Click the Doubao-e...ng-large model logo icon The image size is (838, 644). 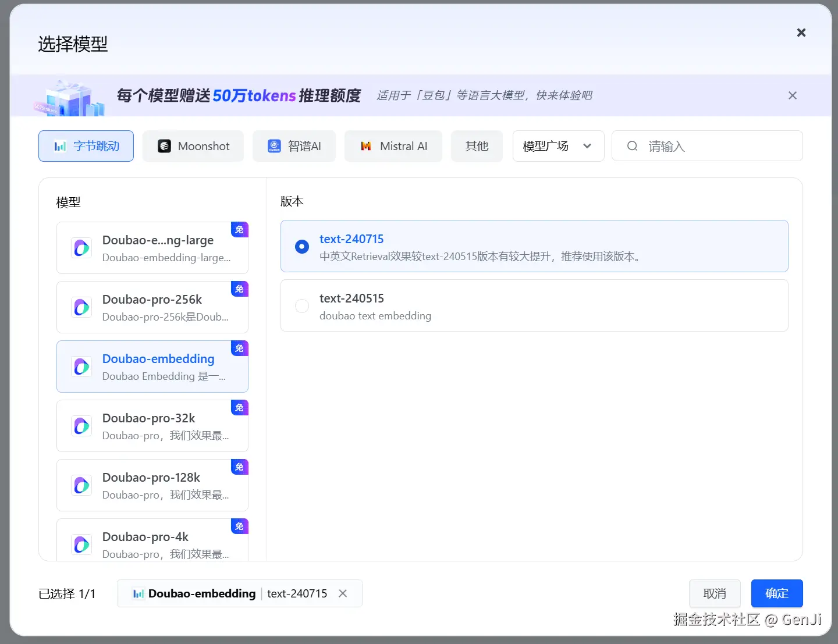pos(81,248)
